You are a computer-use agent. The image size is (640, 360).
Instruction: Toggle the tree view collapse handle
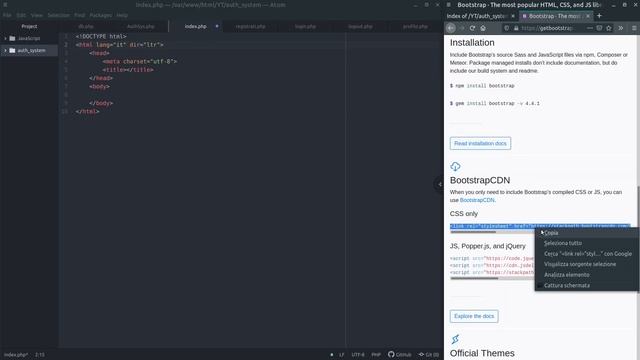coord(439,184)
